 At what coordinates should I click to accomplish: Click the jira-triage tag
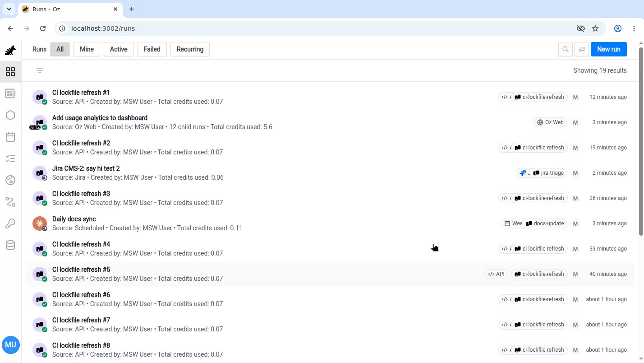(x=548, y=173)
